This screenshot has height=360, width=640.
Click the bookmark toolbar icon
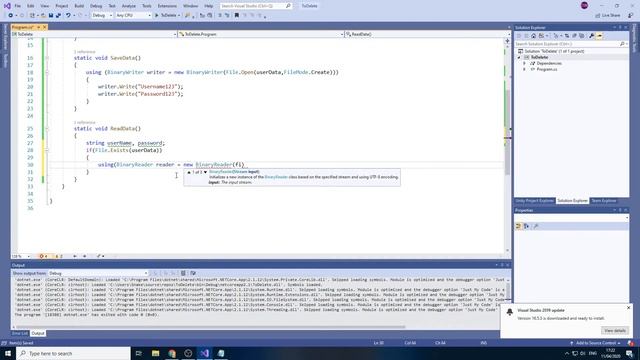(x=237, y=16)
